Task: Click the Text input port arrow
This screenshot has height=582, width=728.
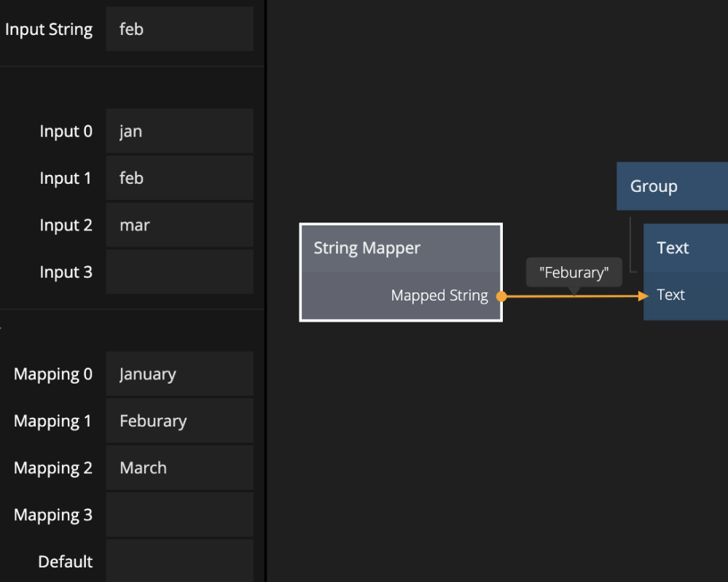Action: [640, 296]
